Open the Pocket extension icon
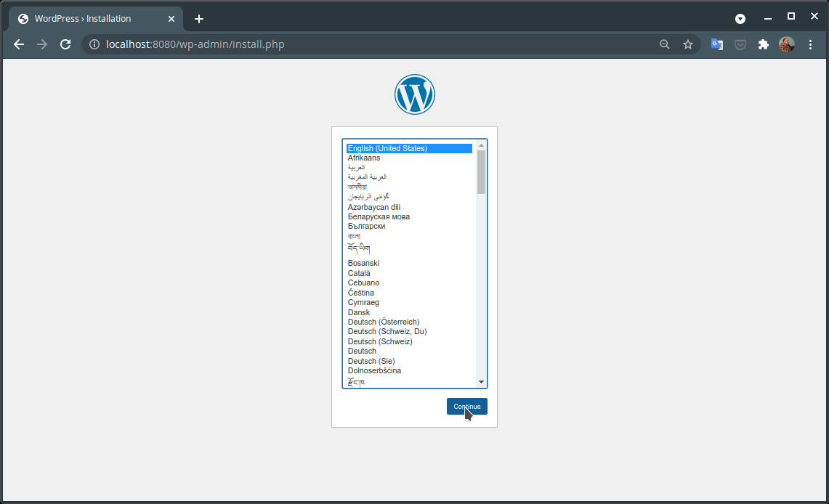This screenshot has height=504, width=829. (x=740, y=44)
